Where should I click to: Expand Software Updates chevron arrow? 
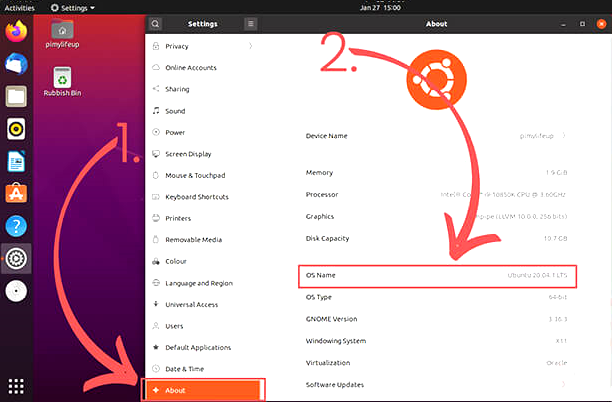click(x=564, y=385)
